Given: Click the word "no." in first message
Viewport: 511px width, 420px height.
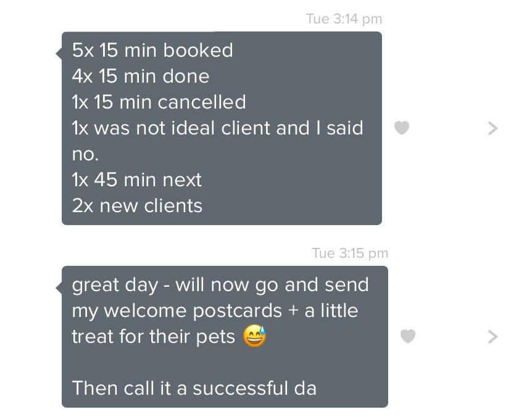Looking at the screenshot, I should click(x=85, y=154).
